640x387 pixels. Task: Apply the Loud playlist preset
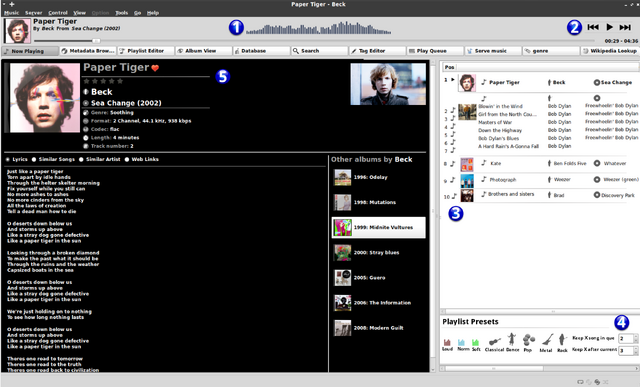click(447, 345)
